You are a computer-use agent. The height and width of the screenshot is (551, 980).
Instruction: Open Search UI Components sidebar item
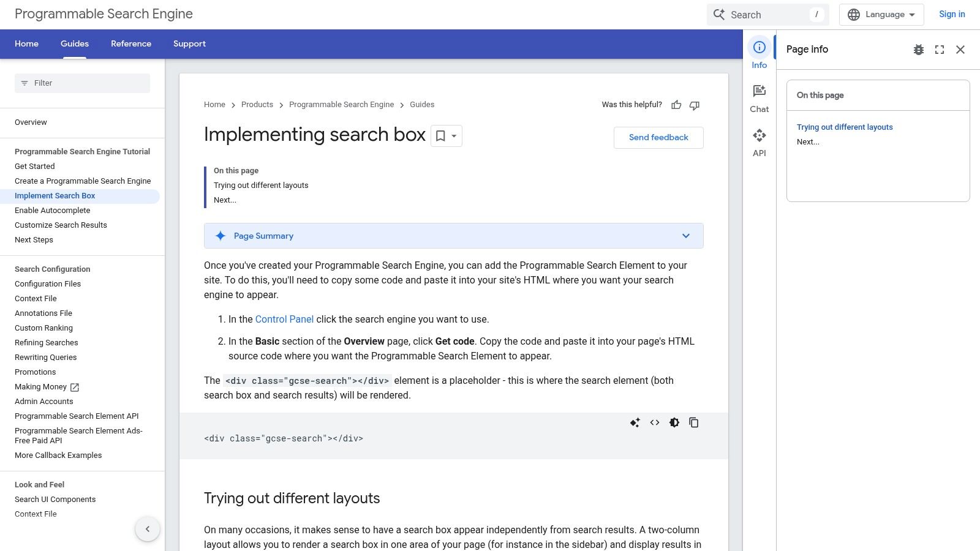55,500
